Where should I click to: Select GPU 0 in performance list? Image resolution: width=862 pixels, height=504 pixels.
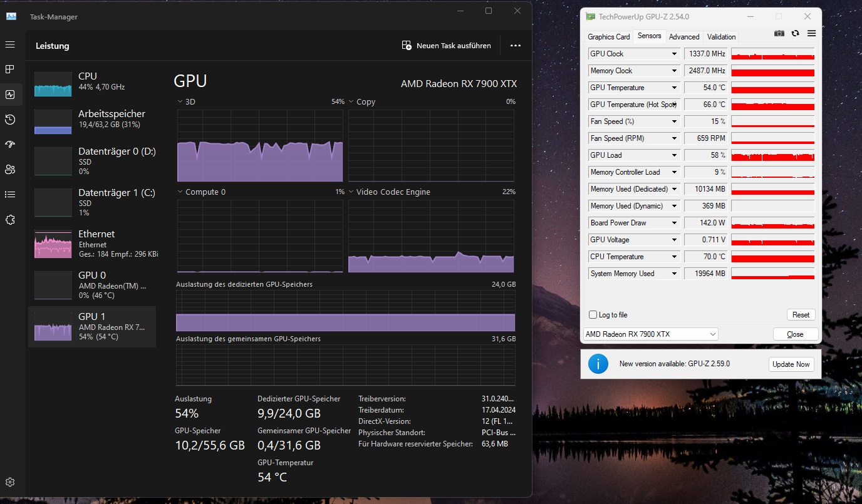coord(92,285)
